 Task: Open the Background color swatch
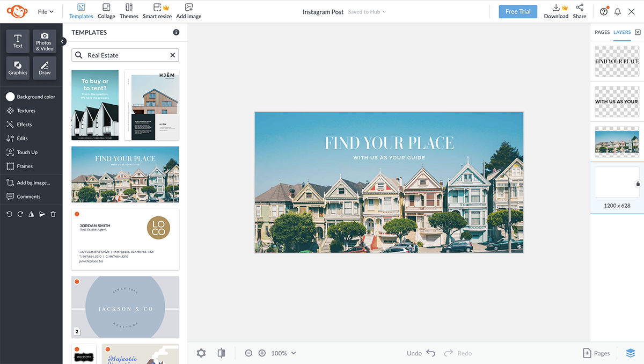coord(10,97)
